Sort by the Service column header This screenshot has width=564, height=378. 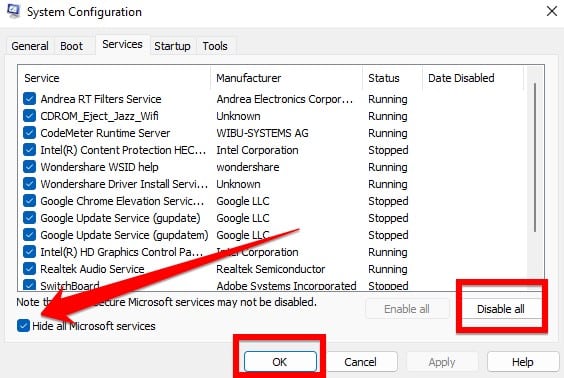(114, 78)
